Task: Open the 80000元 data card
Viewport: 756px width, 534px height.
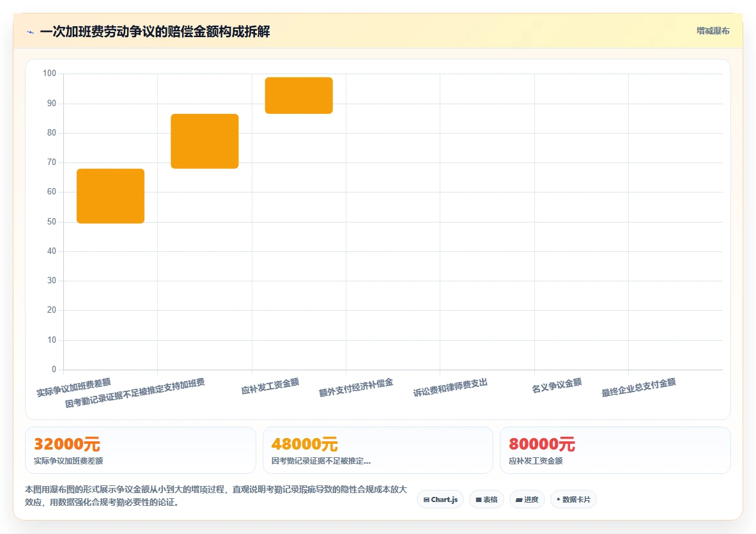Action: click(x=615, y=450)
